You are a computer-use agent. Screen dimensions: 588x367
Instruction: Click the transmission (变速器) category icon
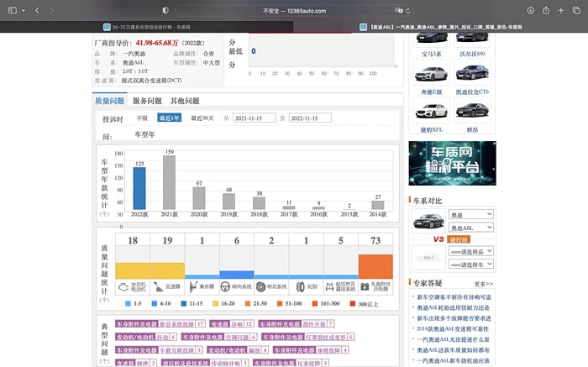point(160,286)
